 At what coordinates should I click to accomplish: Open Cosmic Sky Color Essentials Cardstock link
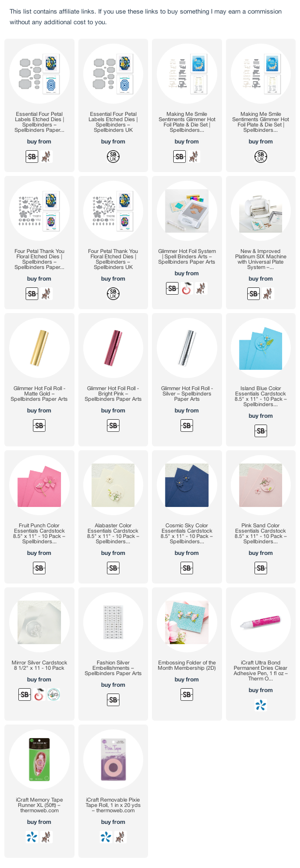(x=187, y=534)
